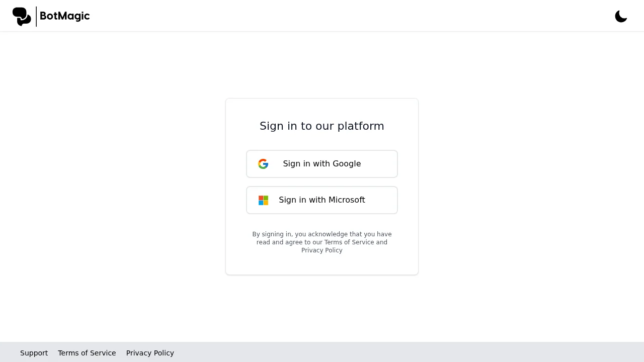Click the Sign in to our platform heading
This screenshot has height=362, width=644.
click(321, 126)
